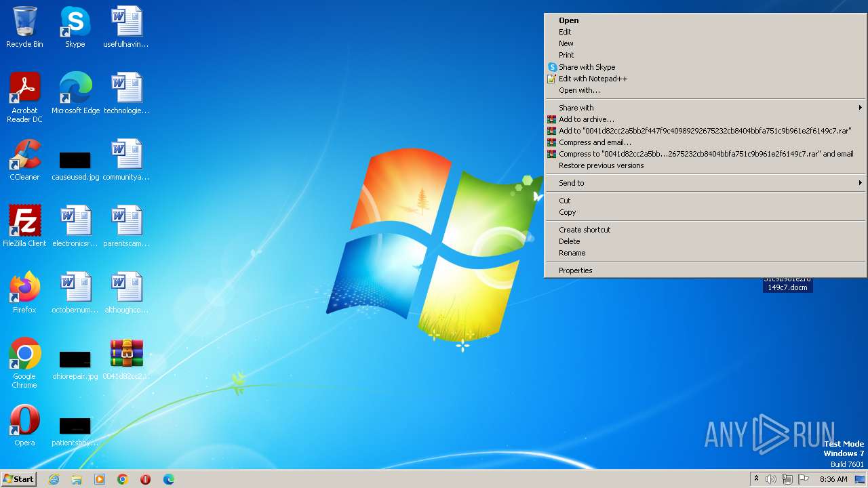Expand the Share with submenu
The width and height of the screenshot is (868, 488).
click(x=705, y=108)
